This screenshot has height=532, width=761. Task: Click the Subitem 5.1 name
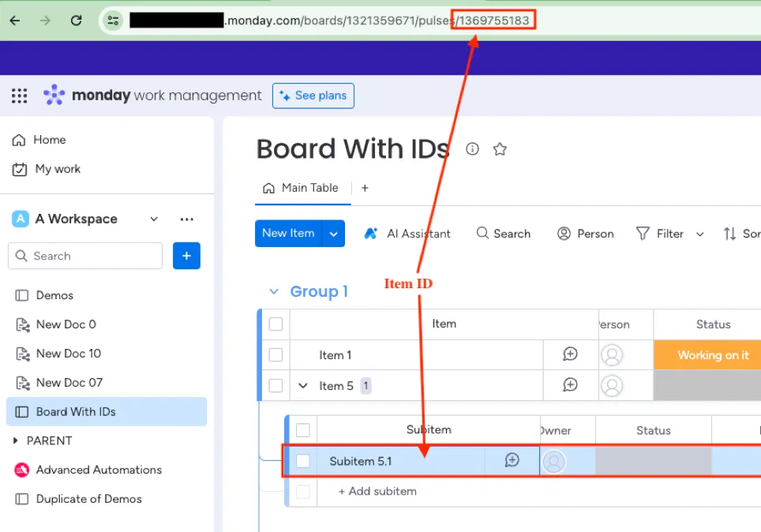[x=361, y=461]
